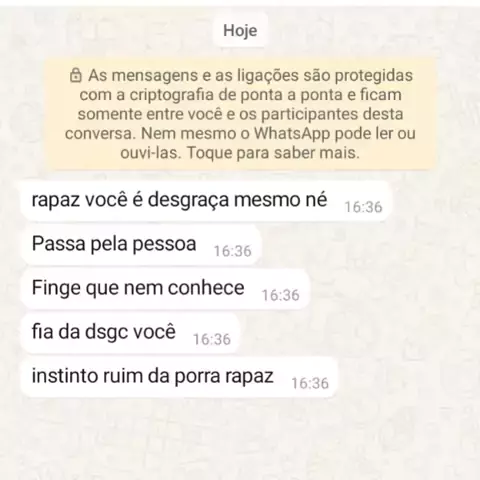Select message 'instinto ruim da porra rapaz'
Viewport: 480px width, 480px height.
point(179,376)
